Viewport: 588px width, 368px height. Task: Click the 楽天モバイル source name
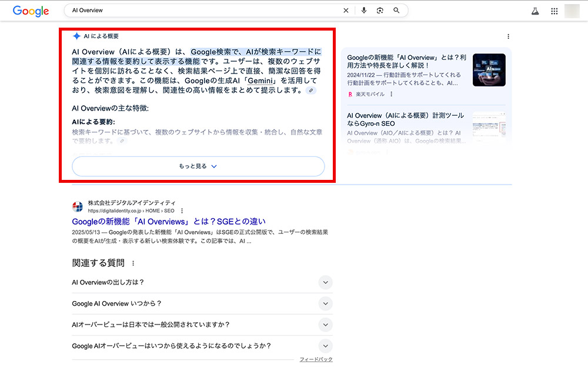point(370,95)
